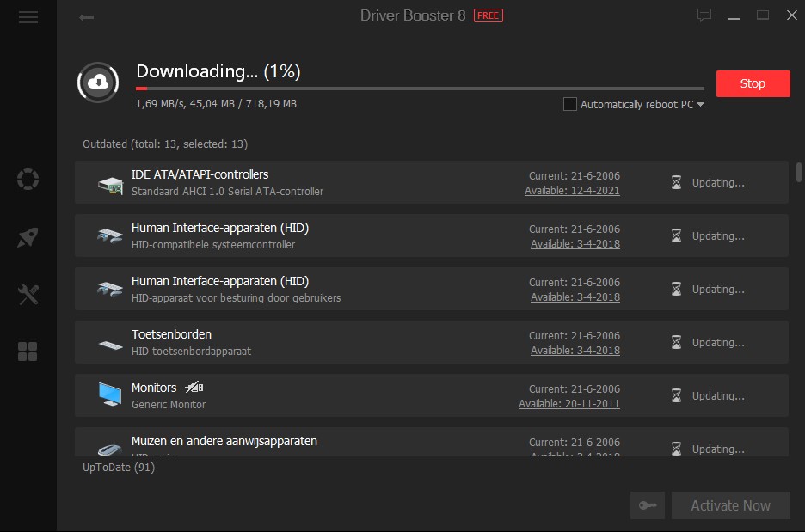
Task: Click the mouse device icon for Muizen
Action: coord(109,449)
